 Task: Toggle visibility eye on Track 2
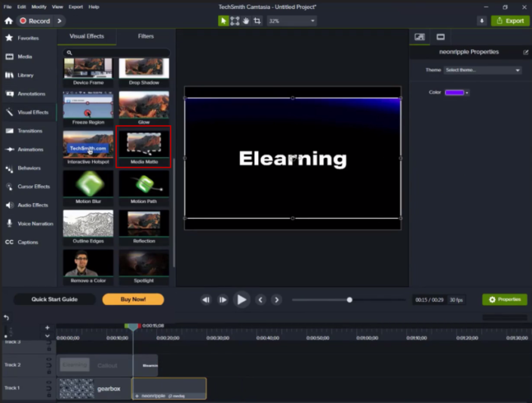point(49,359)
